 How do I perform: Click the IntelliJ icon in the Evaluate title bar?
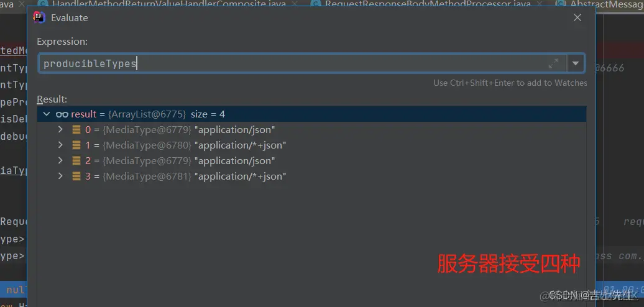[39, 17]
